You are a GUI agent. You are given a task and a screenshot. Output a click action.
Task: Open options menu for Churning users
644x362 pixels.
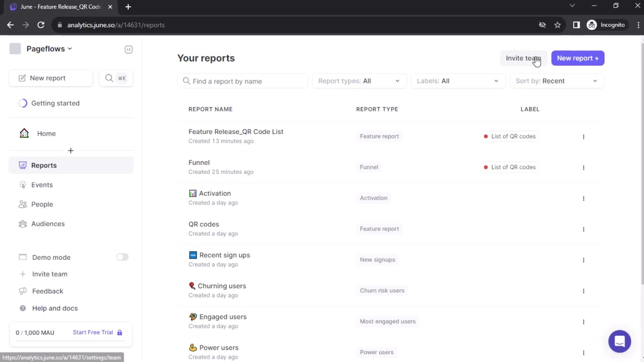[x=584, y=291]
